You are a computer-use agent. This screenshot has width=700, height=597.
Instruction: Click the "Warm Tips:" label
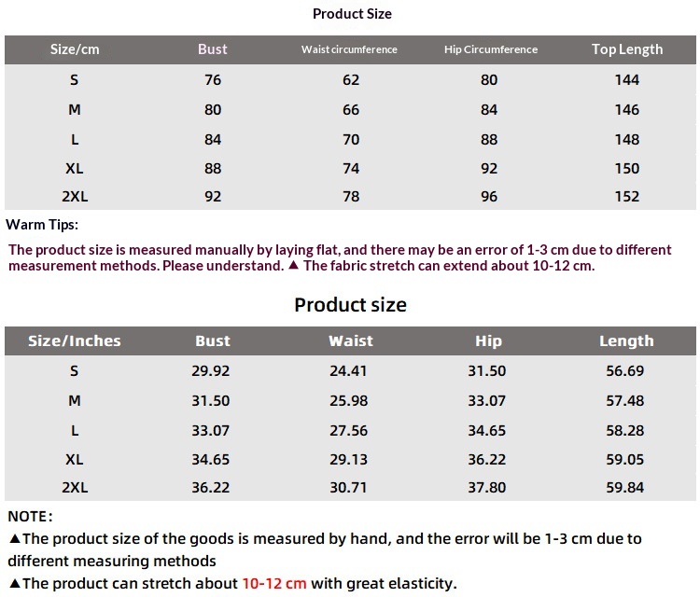coord(42,225)
